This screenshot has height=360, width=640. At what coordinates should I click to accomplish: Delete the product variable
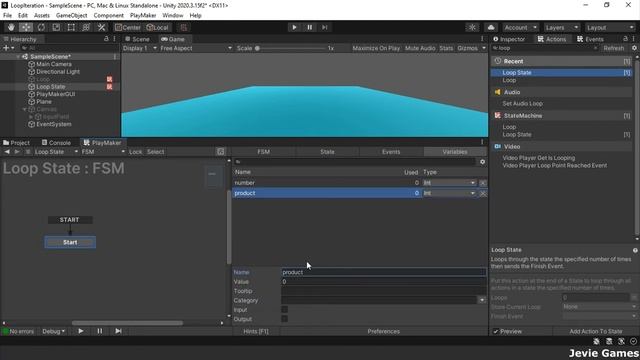coord(483,193)
